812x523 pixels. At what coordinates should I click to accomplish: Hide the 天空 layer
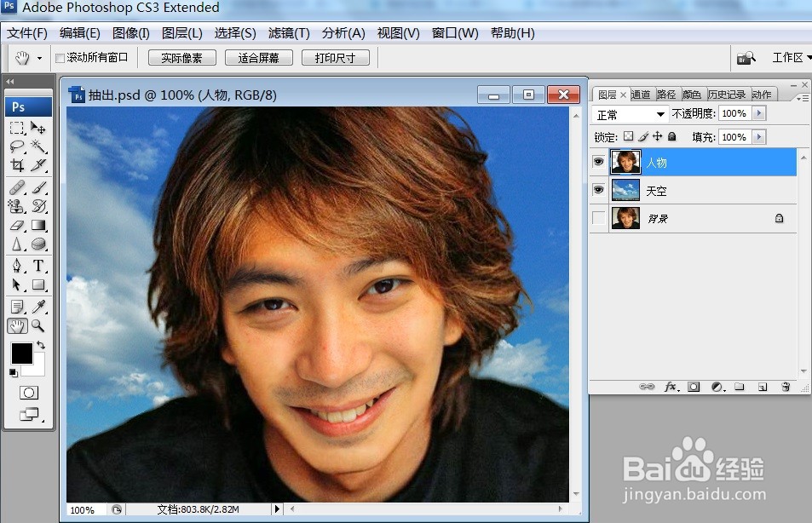point(599,190)
